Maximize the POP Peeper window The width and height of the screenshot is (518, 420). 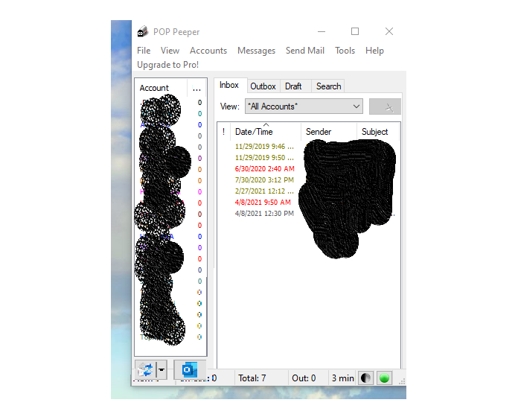(355, 31)
